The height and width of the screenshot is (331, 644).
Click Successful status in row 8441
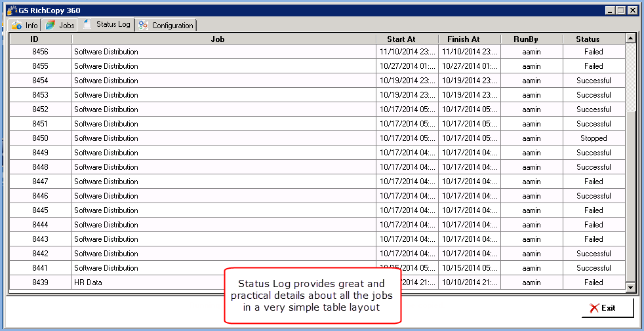point(594,268)
